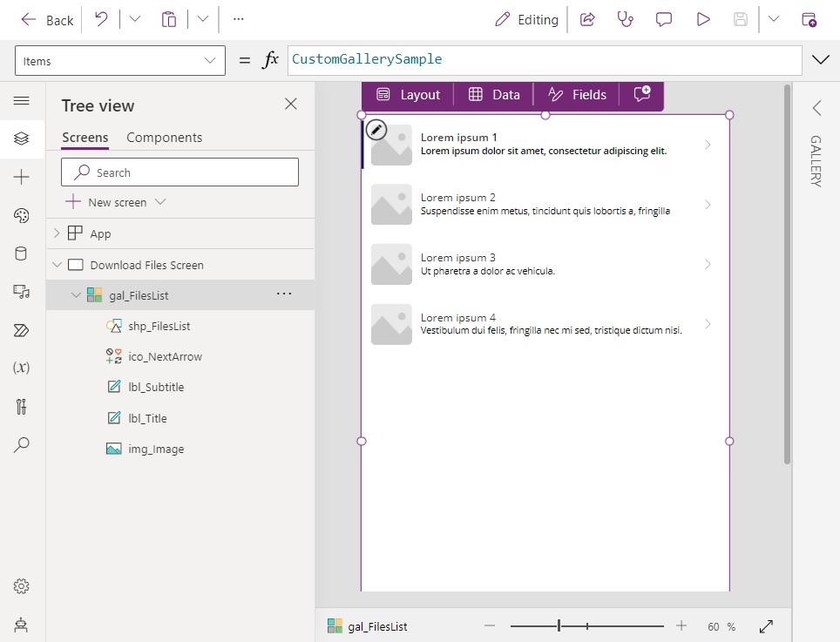The width and height of the screenshot is (840, 642).
Task: Open the Variables pane
Action: tap(22, 367)
